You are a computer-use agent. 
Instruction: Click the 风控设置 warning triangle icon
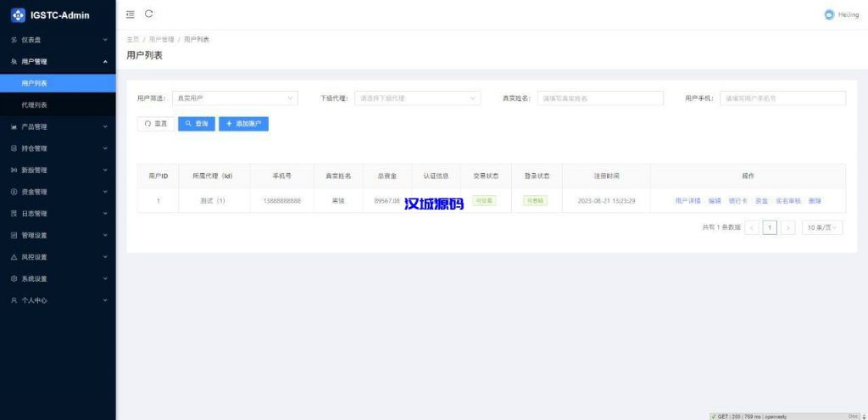[14, 257]
